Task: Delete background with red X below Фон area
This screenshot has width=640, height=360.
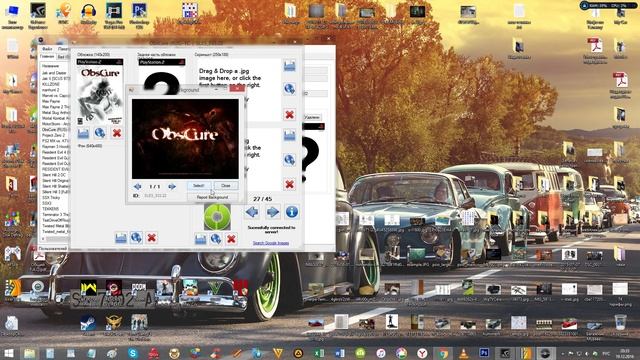Action: [x=151, y=238]
